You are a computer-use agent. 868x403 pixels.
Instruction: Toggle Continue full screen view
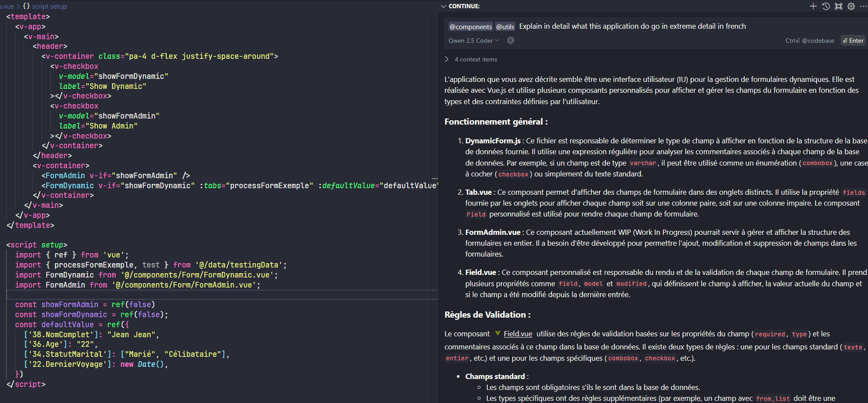click(838, 6)
